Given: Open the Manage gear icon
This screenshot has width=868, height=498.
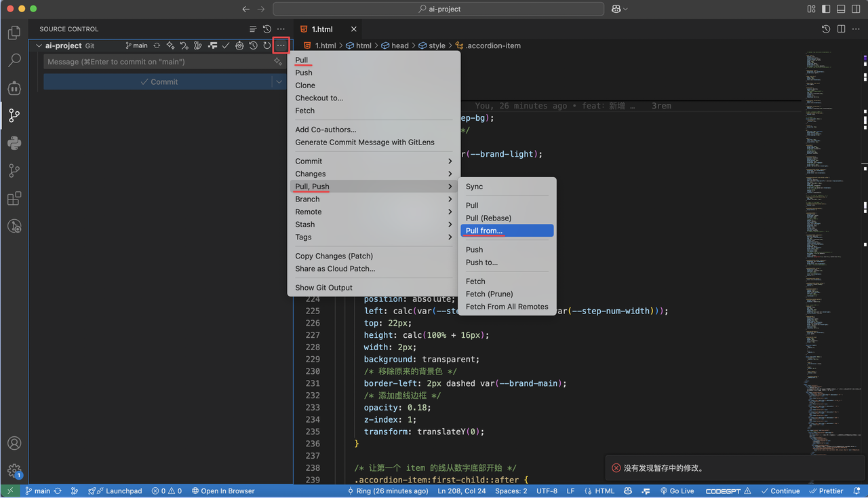Looking at the screenshot, I should 14,470.
